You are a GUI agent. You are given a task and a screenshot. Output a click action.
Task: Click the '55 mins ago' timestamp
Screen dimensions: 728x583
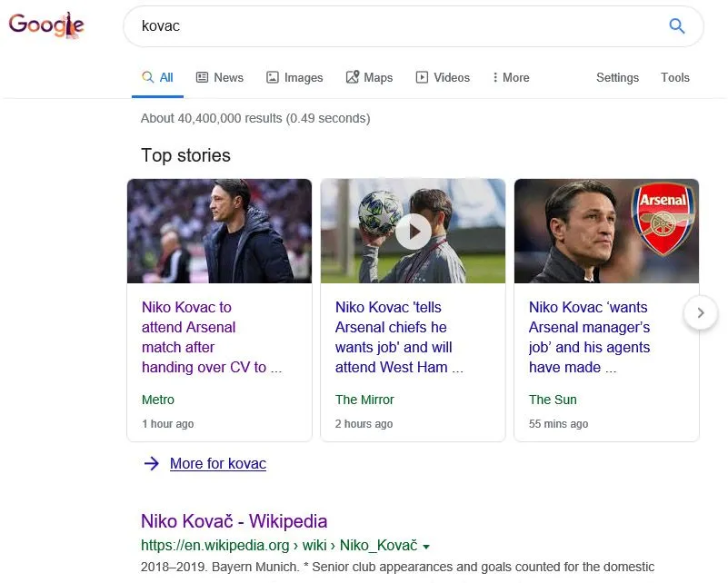pyautogui.click(x=559, y=423)
